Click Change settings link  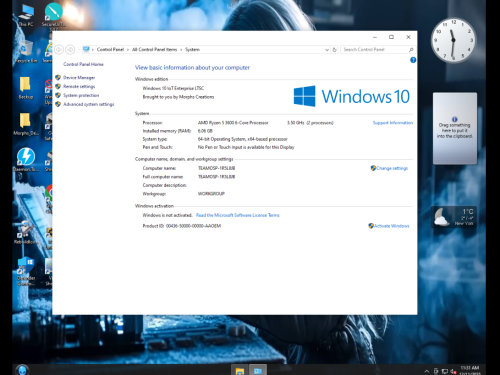point(392,168)
